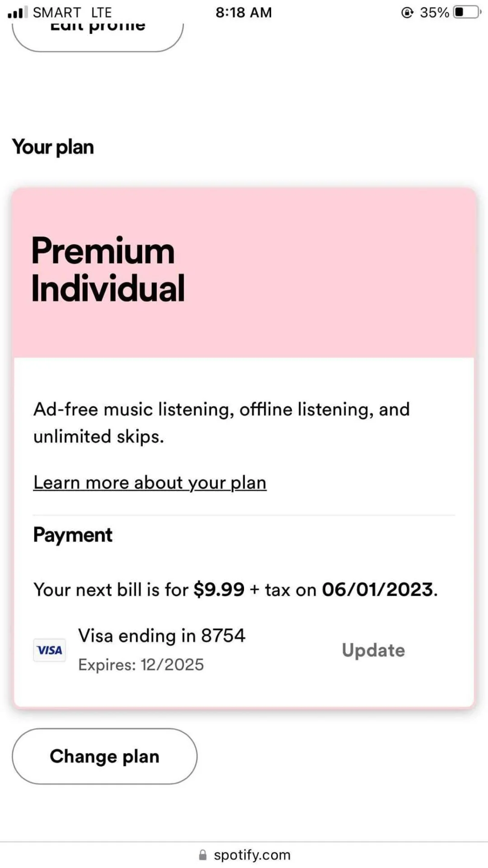Tap the lock icon beside spotify.com
Image resolution: width=488 pixels, height=868 pixels.
tap(203, 855)
